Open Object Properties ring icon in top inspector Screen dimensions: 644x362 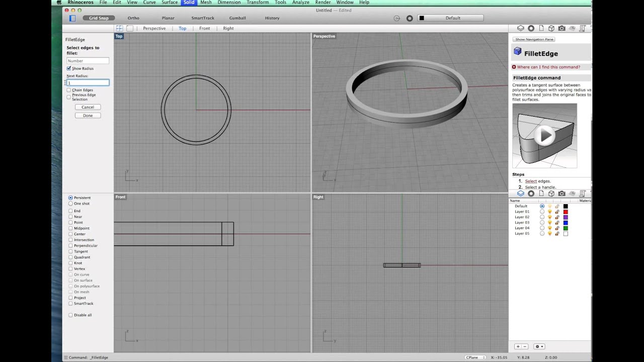(531, 28)
